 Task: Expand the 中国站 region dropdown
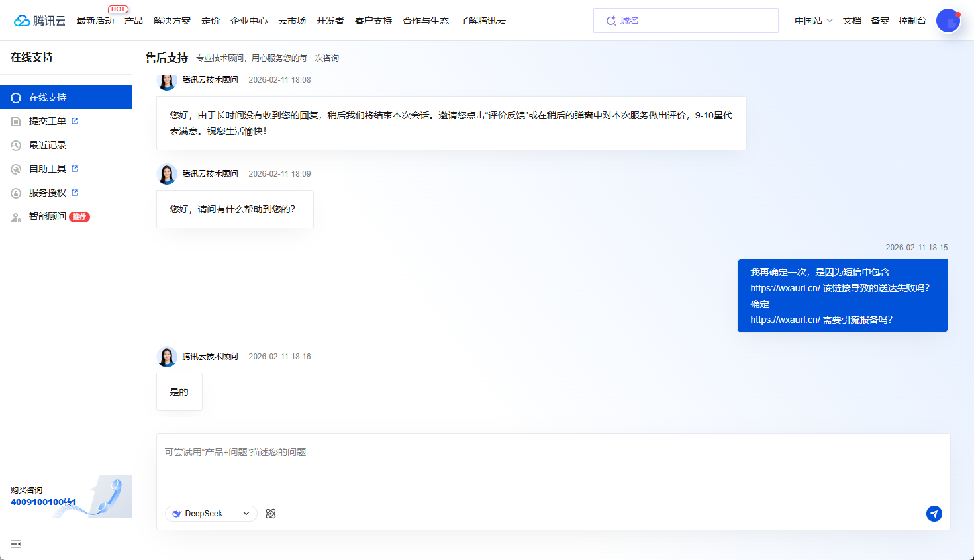(x=814, y=21)
